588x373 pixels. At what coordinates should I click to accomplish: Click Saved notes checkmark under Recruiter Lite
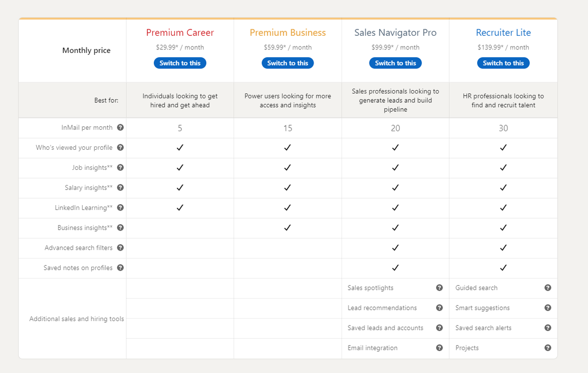coord(503,268)
